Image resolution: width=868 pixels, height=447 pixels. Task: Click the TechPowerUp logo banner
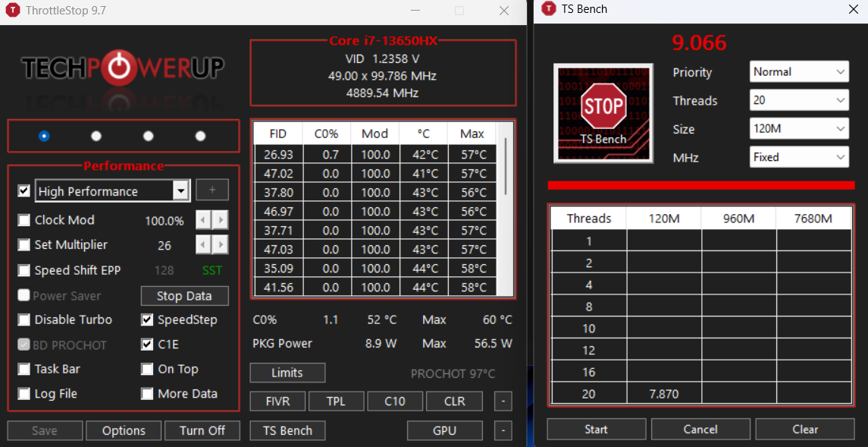(123, 68)
